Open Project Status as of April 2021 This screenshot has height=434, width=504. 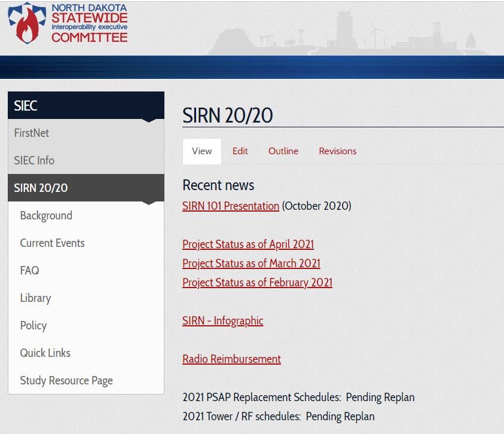[x=248, y=244]
